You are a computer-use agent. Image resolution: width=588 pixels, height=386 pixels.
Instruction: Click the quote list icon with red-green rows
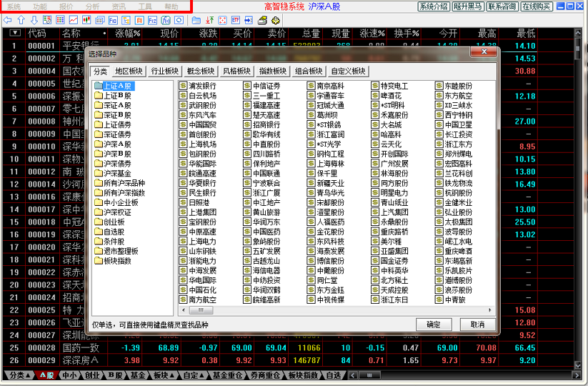(47, 20)
